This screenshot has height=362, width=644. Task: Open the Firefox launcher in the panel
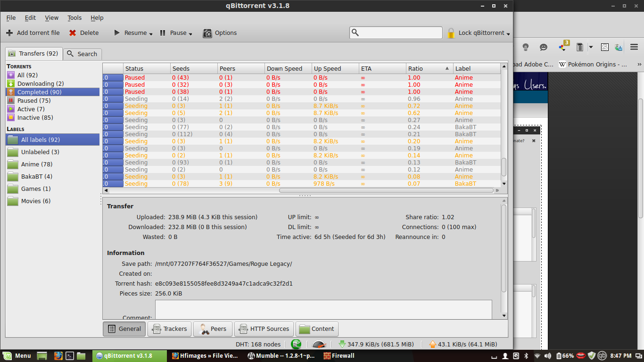[58, 356]
